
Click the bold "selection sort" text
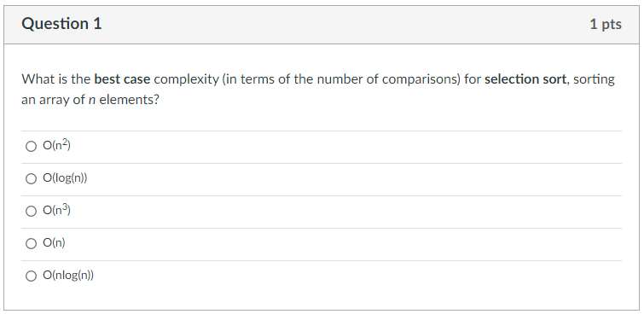click(x=525, y=78)
